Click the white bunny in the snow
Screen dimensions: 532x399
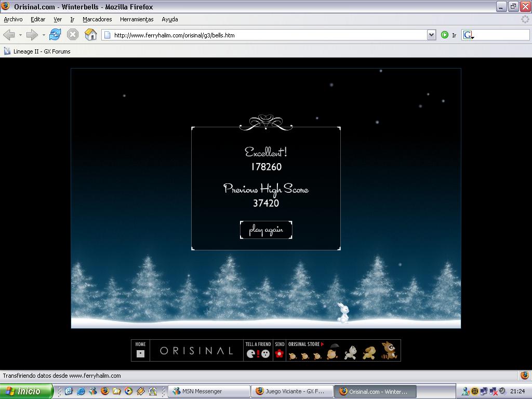click(343, 312)
